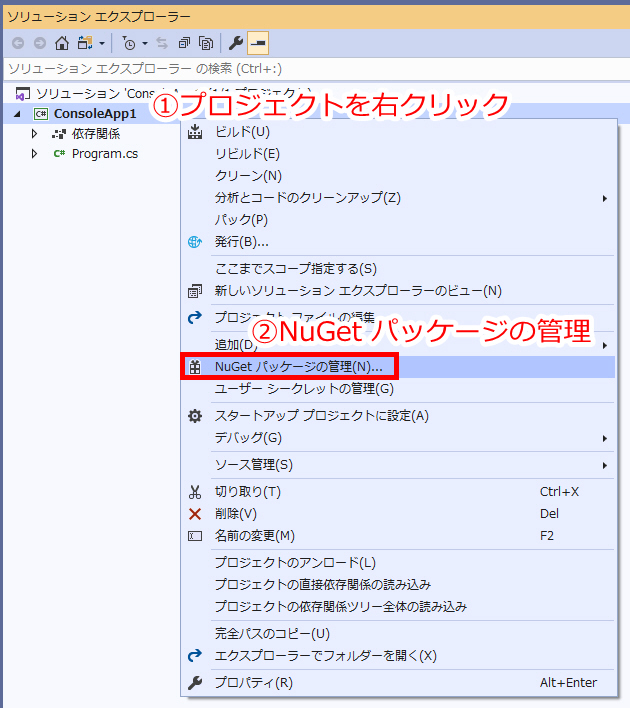The image size is (630, 708).
Task: Click the red X icon beside 削除(V)
Action: [195, 514]
